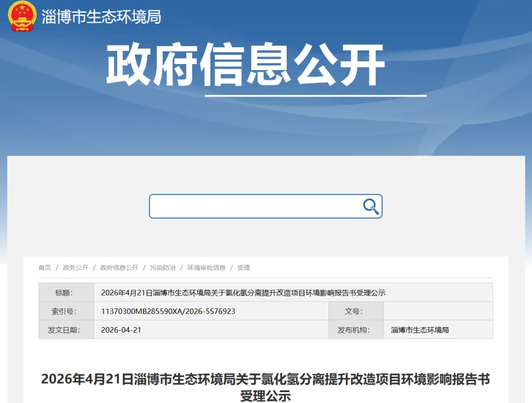Click 淄博市生态环境局 in the 发布机构 row
The image size is (532, 403).
tap(420, 330)
